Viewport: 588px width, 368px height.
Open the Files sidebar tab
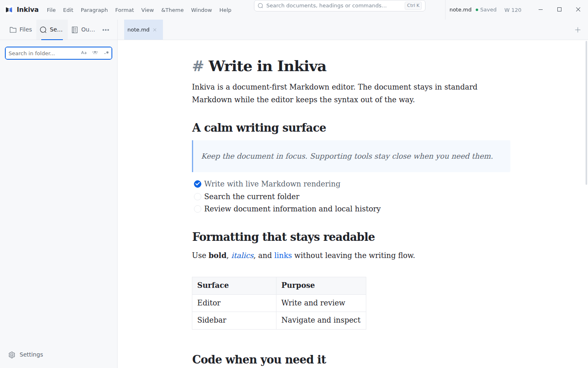point(21,30)
